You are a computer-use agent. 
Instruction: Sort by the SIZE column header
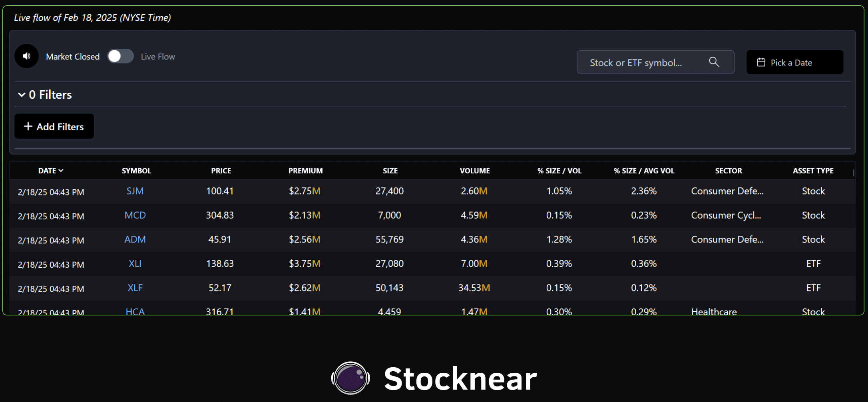point(390,171)
